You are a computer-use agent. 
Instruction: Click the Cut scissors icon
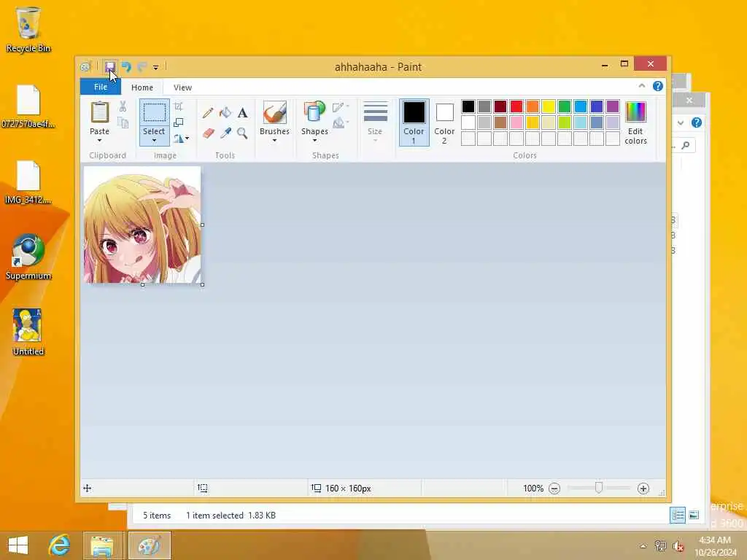click(x=123, y=106)
